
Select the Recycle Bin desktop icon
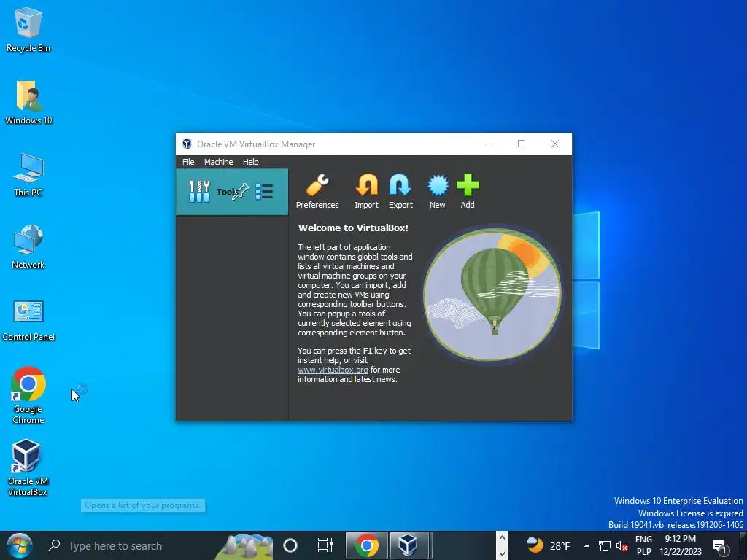pos(28,29)
